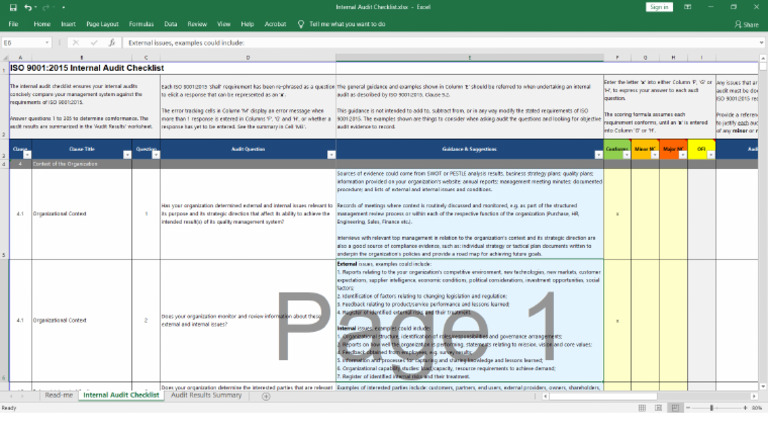The image size is (768, 433).
Task: Open Guidance & Suggestions filter dropdown
Action: pos(599,155)
